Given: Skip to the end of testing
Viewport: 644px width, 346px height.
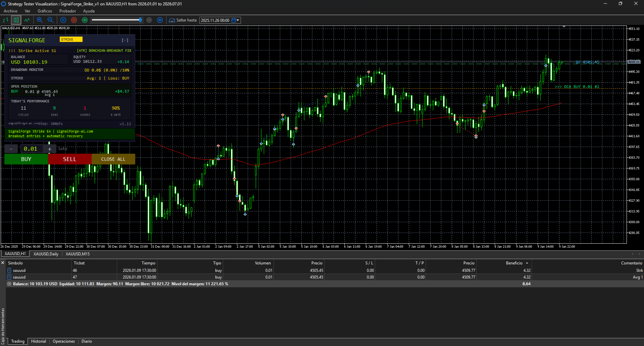Looking at the screenshot, I should pos(160,20).
